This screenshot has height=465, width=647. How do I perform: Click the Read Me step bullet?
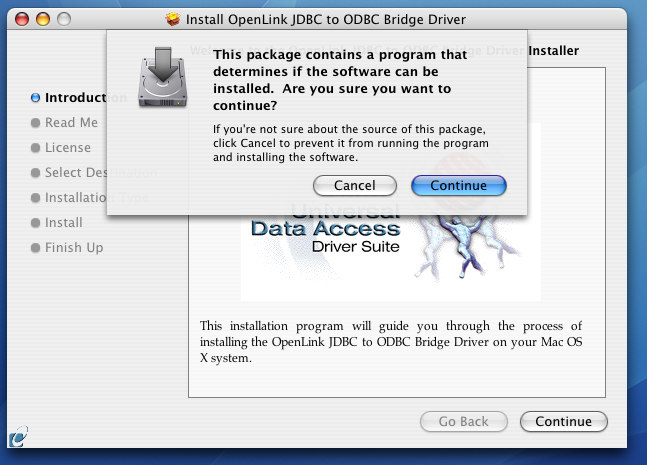[x=35, y=123]
